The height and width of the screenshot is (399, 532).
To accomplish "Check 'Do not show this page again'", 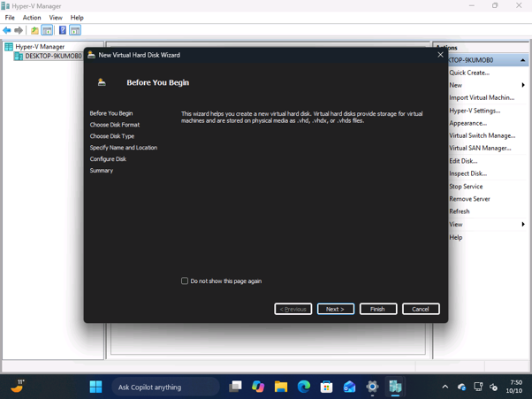I will point(185,280).
